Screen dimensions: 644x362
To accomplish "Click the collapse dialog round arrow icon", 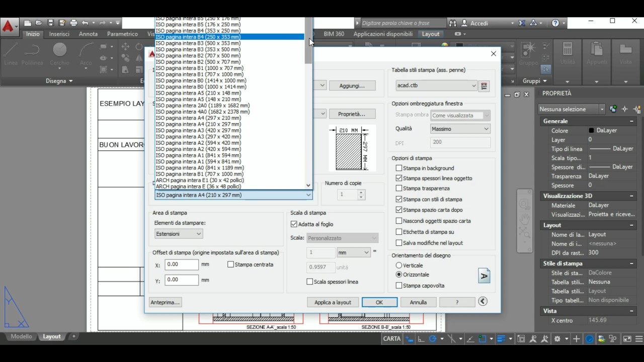I will (482, 302).
